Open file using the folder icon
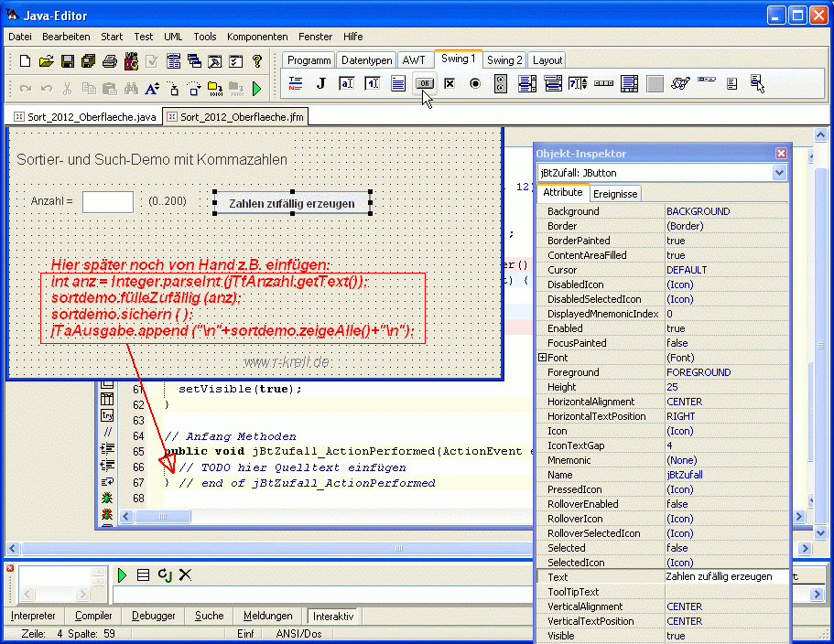The image size is (834, 644). coord(47,61)
